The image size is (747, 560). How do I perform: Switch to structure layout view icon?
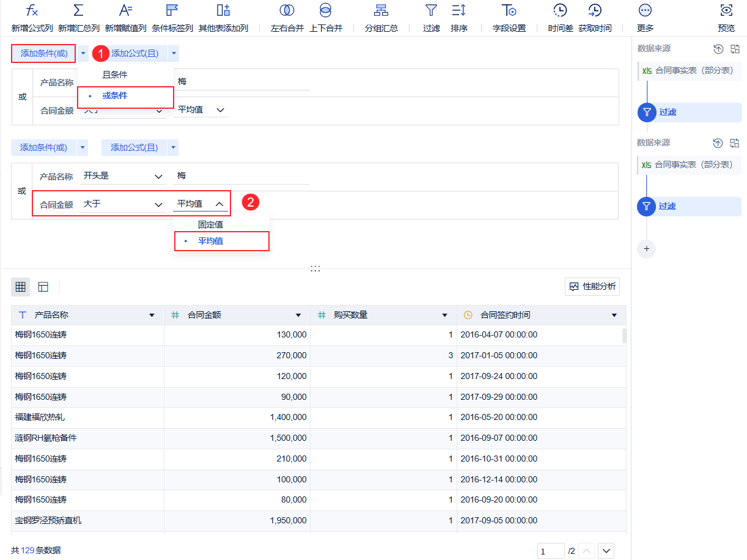click(43, 287)
